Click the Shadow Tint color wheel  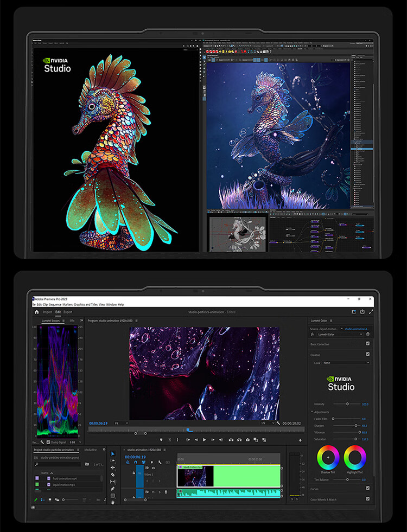coord(328,457)
